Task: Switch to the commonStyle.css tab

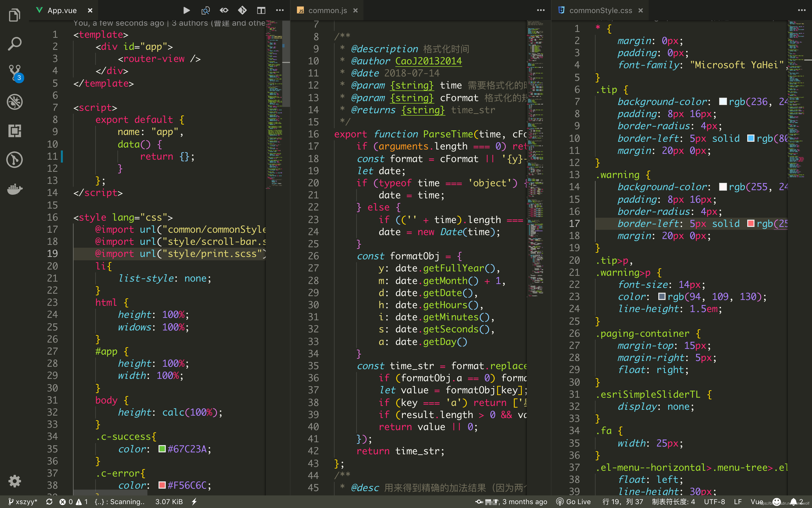Action: click(601, 10)
